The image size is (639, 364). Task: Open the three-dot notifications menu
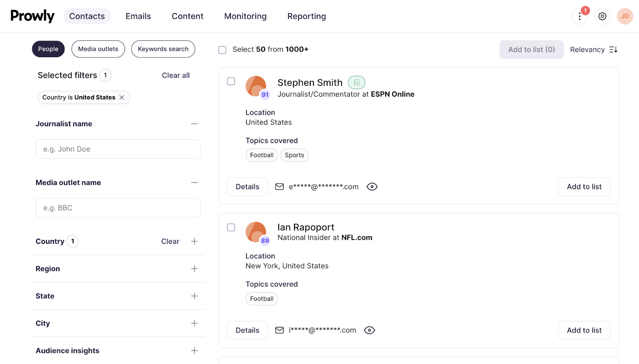pyautogui.click(x=580, y=16)
